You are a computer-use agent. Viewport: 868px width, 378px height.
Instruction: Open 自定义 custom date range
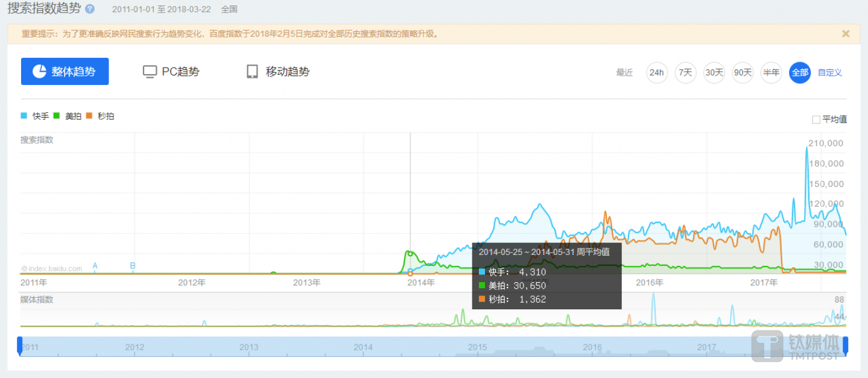coord(829,72)
